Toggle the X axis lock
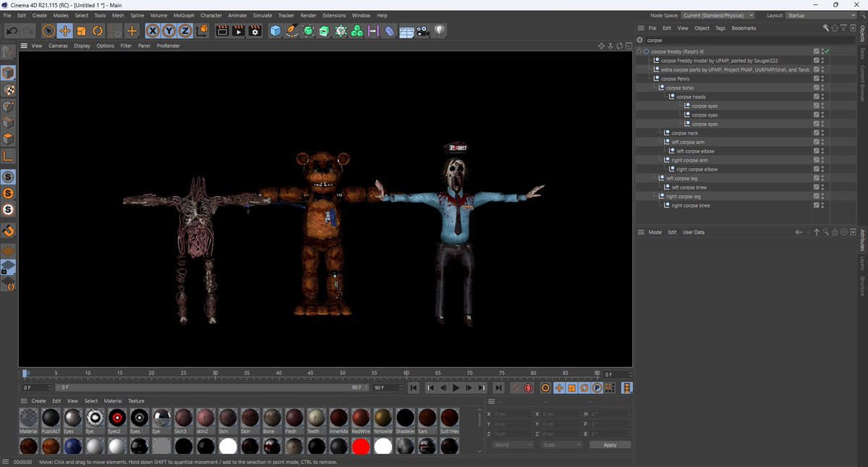 153,30
